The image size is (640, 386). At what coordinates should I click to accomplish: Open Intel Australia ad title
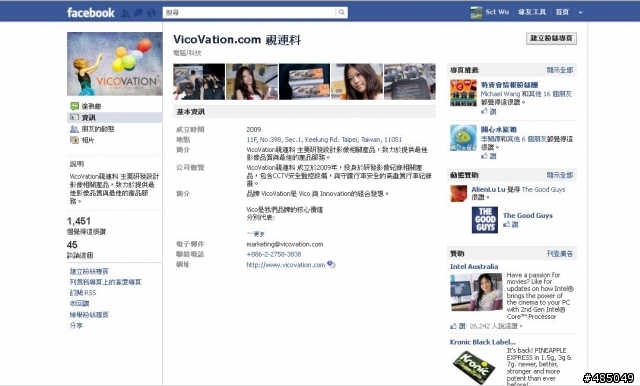tap(474, 266)
